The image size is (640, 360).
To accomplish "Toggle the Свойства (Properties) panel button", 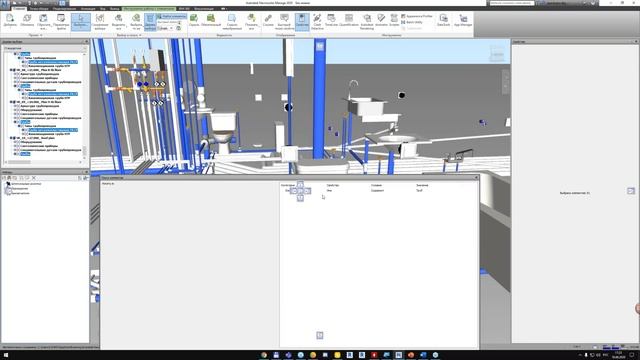I will click(x=302, y=21).
